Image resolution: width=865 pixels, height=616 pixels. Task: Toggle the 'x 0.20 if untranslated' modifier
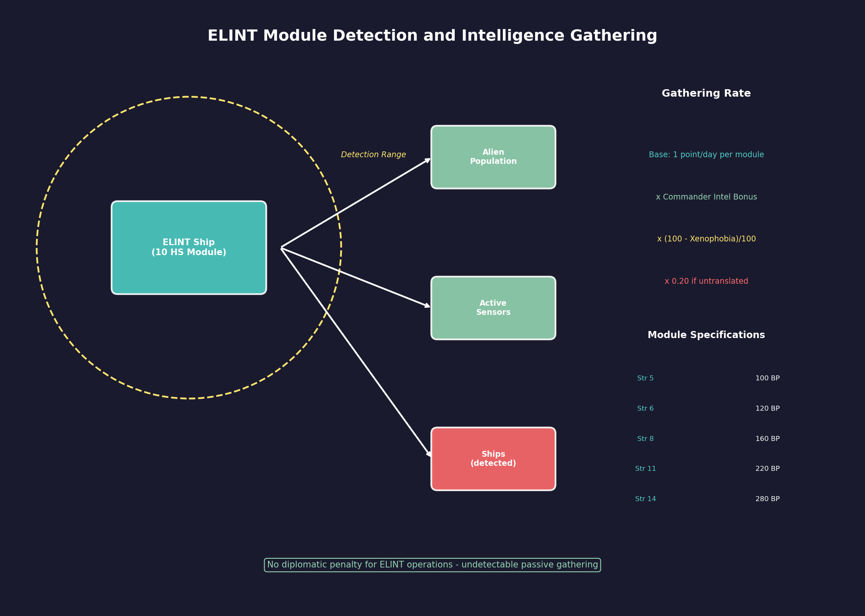click(x=706, y=281)
